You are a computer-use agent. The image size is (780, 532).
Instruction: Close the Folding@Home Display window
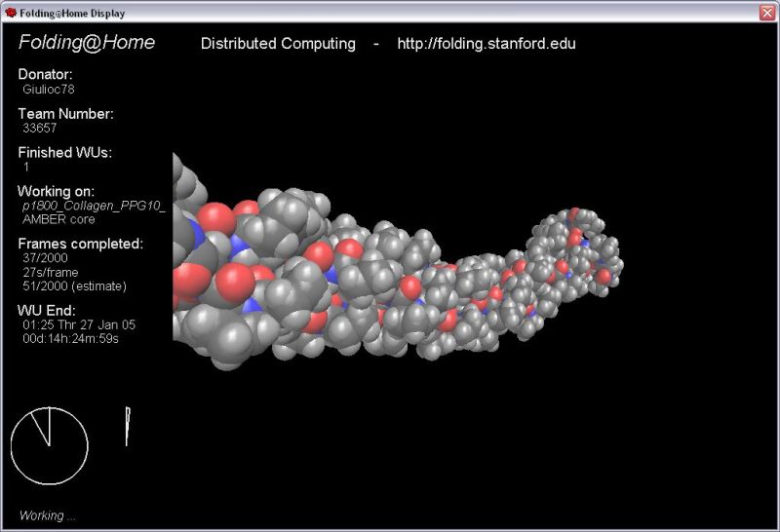pyautogui.click(x=766, y=12)
